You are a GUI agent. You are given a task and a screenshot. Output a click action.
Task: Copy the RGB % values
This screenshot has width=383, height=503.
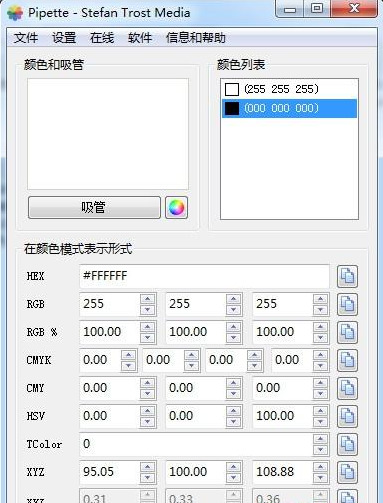coord(347,332)
